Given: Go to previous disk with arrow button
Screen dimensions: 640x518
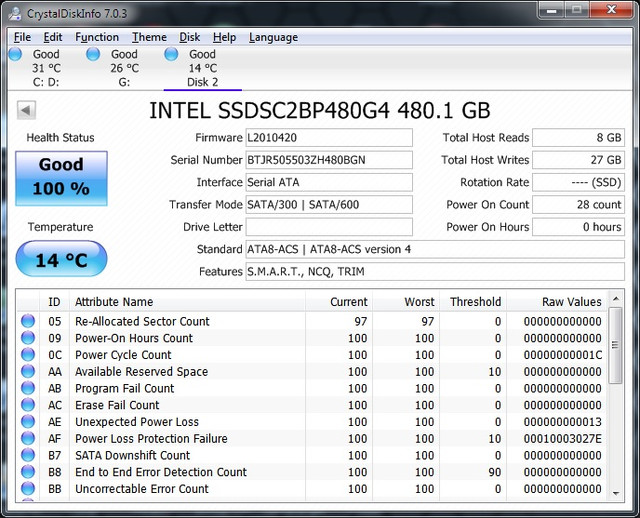Looking at the screenshot, I should click(27, 110).
